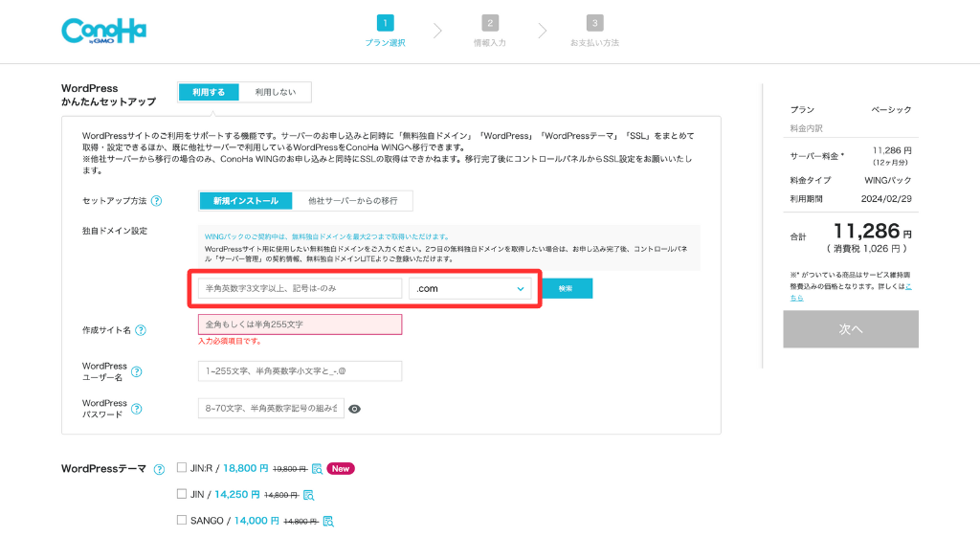
Task: Click the 検索 domain search button
Action: 566,289
